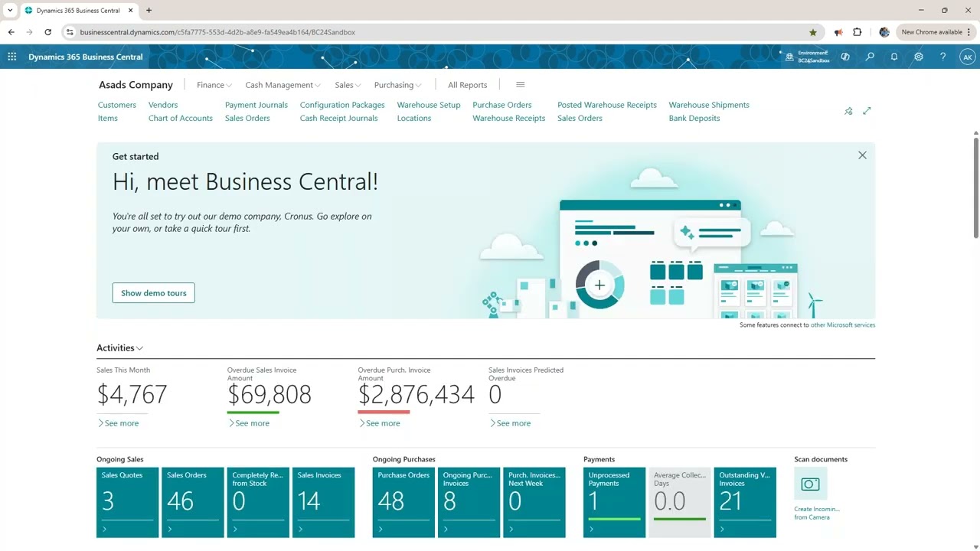Open the help question mark icon
Image resolution: width=980 pixels, height=551 pixels.
click(943, 57)
